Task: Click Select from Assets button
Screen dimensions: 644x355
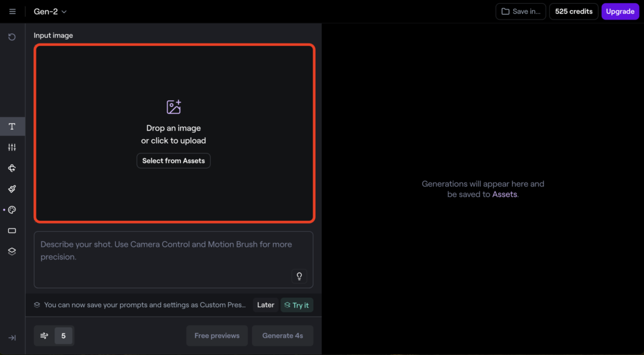Action: (174, 161)
